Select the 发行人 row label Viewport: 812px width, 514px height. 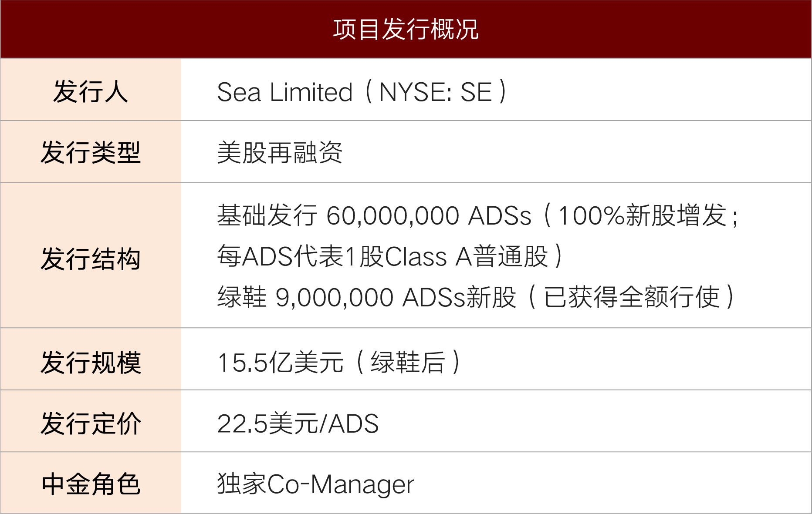point(91,91)
